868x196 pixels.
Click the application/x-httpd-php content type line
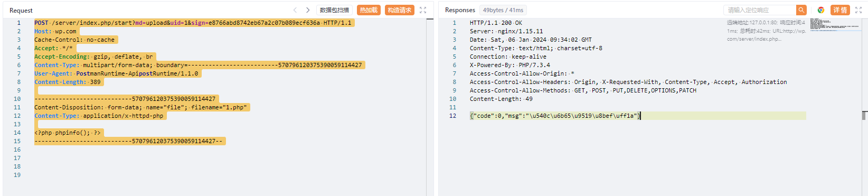[x=99, y=116]
